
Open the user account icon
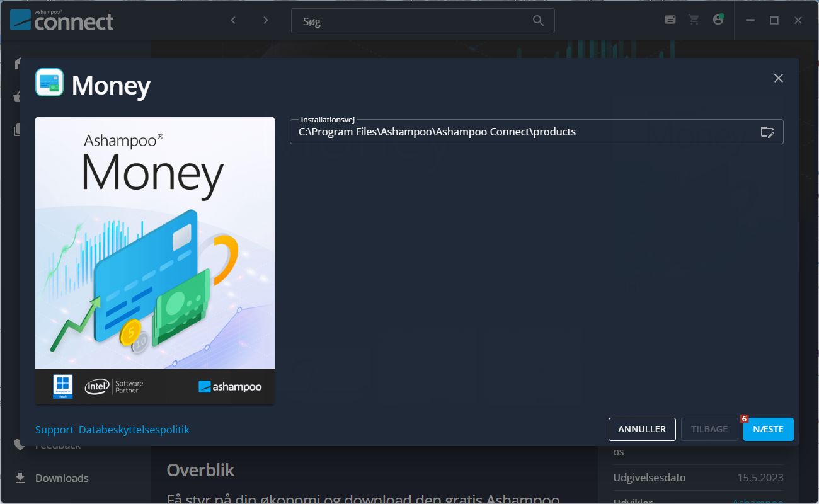[x=718, y=20]
